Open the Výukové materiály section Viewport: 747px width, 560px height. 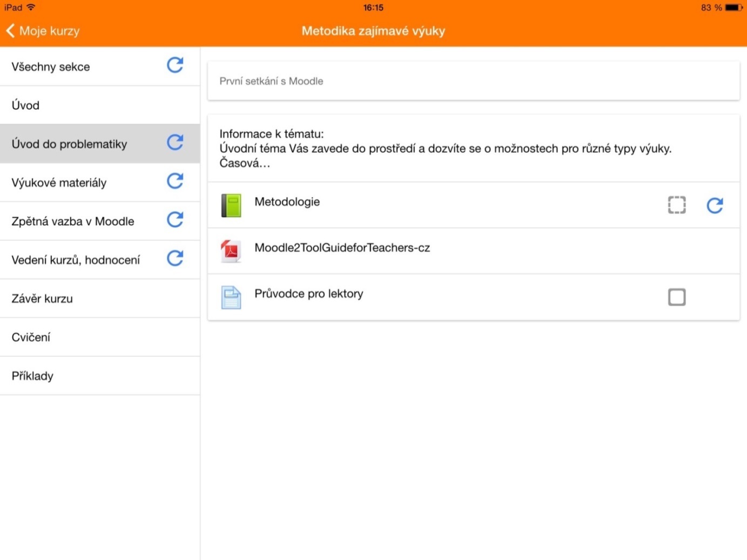(100, 183)
